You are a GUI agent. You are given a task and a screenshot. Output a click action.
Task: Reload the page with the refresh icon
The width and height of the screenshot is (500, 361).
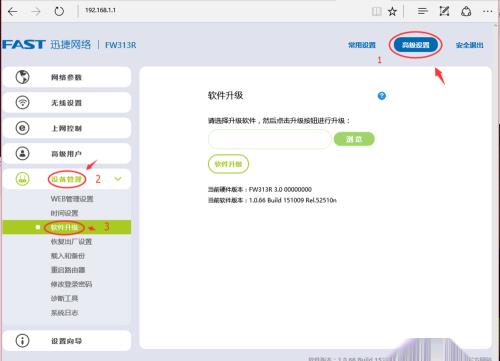59,11
